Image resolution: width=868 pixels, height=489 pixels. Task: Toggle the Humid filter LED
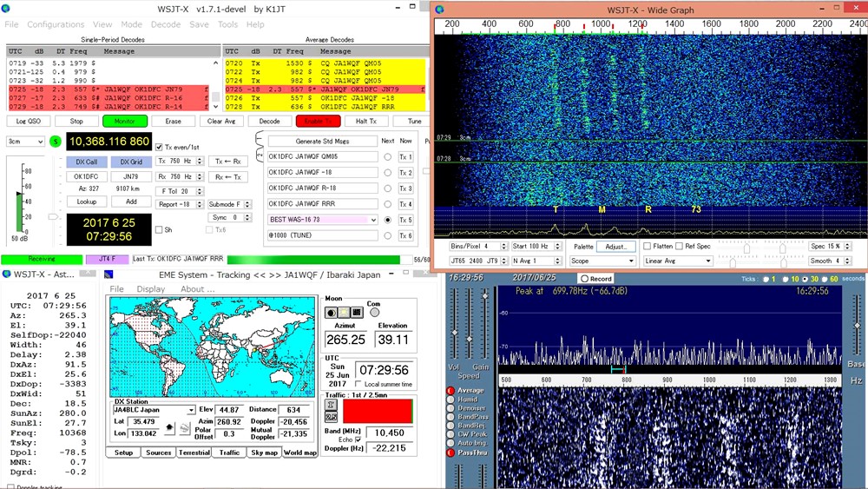point(450,400)
